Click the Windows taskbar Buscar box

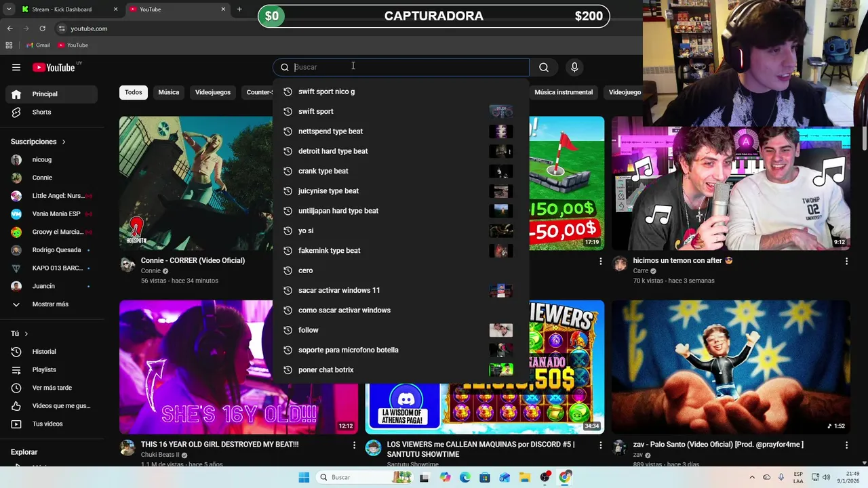(363, 477)
